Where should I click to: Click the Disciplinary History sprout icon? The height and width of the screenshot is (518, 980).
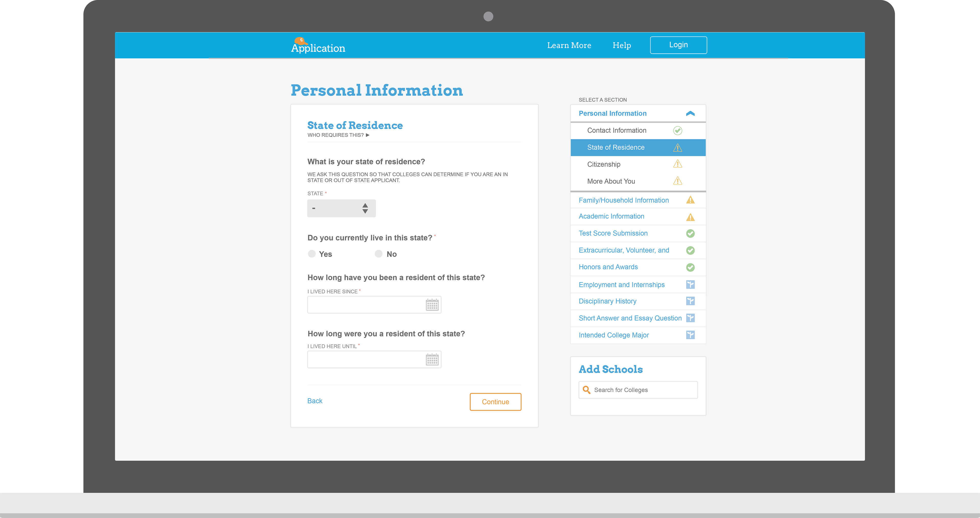coord(690,301)
